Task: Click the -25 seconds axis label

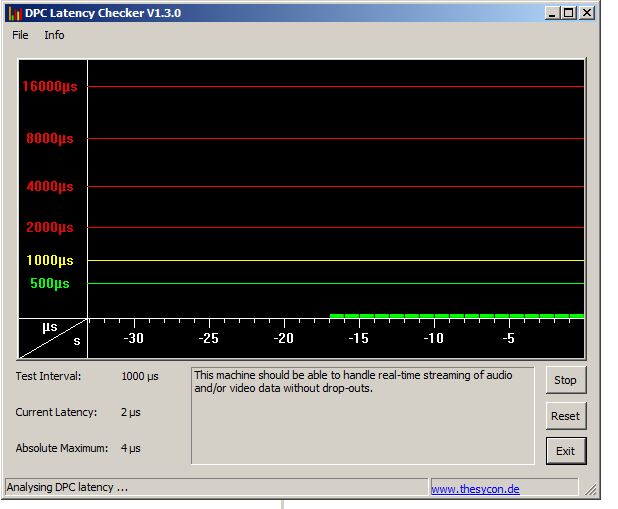Action: [x=208, y=338]
